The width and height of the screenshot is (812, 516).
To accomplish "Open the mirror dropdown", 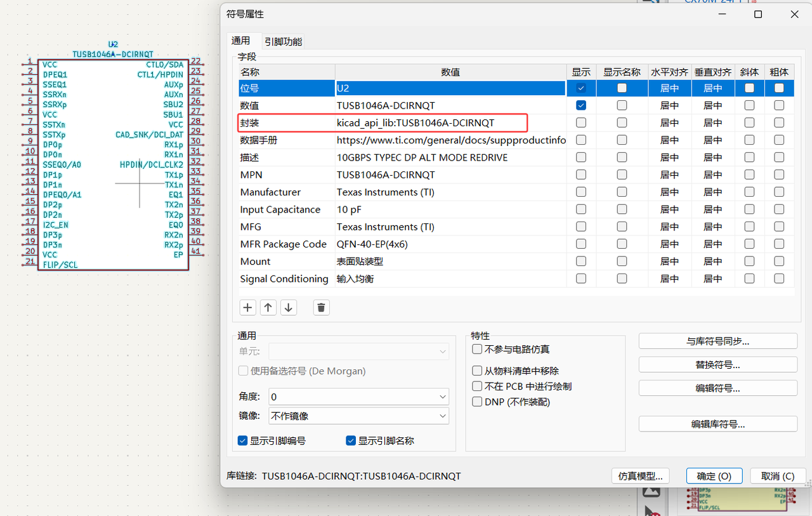I will click(x=358, y=416).
